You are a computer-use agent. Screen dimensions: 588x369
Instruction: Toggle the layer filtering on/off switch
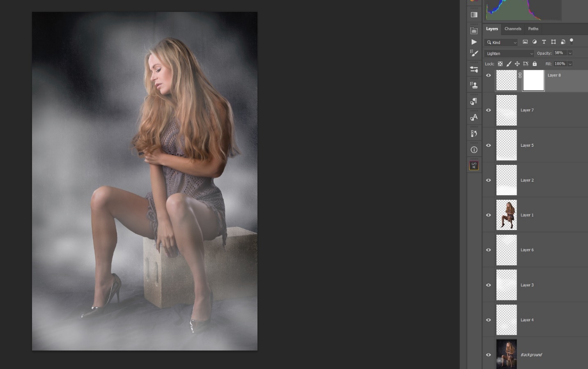[x=572, y=42]
